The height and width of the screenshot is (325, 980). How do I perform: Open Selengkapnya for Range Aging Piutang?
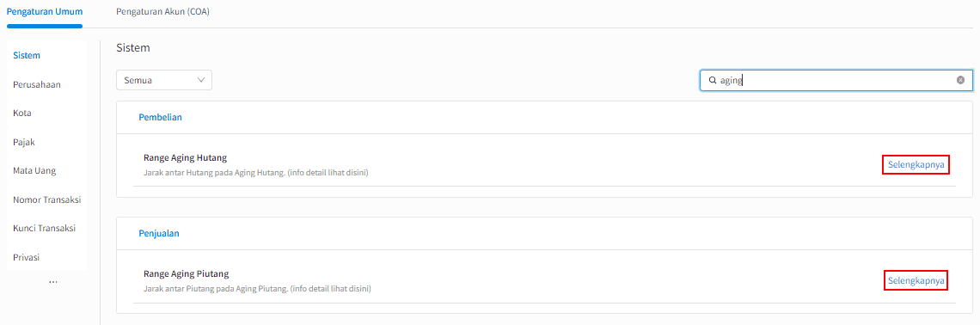(x=916, y=280)
